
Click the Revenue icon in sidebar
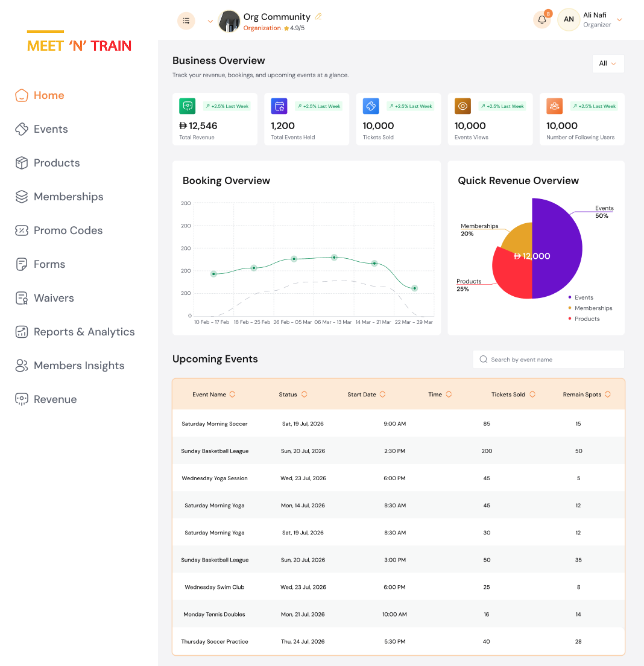pos(22,399)
